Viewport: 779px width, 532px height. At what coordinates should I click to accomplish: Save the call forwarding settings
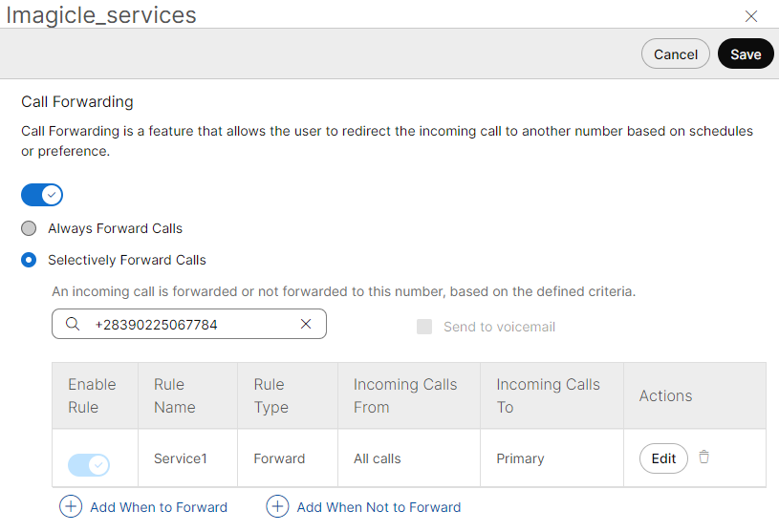pos(746,54)
